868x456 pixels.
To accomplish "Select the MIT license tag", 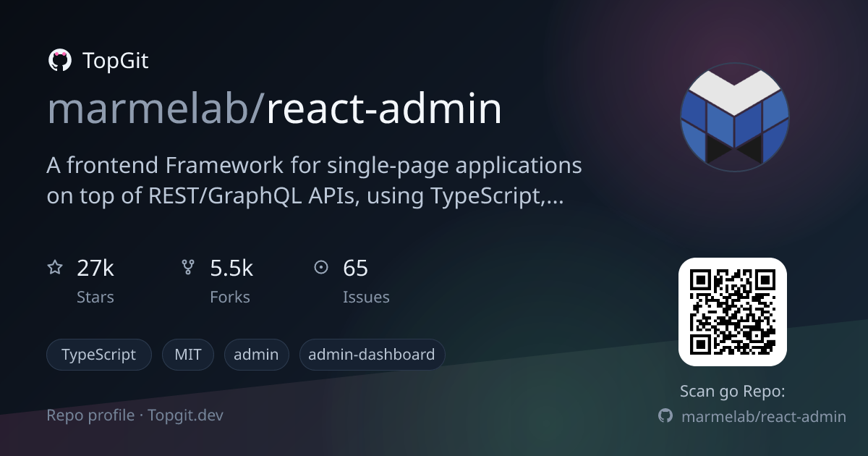I will [x=188, y=355].
